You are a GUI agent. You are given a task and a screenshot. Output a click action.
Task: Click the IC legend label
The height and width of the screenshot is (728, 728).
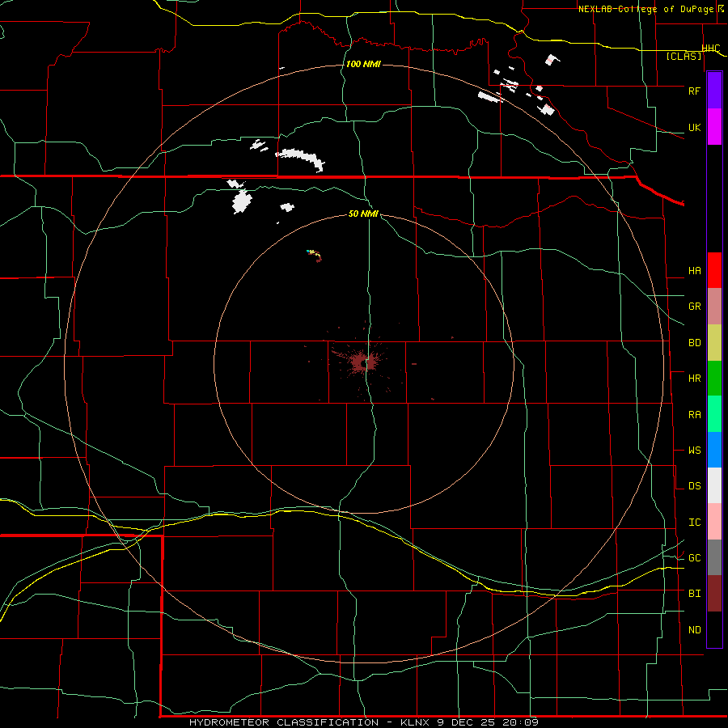694,523
